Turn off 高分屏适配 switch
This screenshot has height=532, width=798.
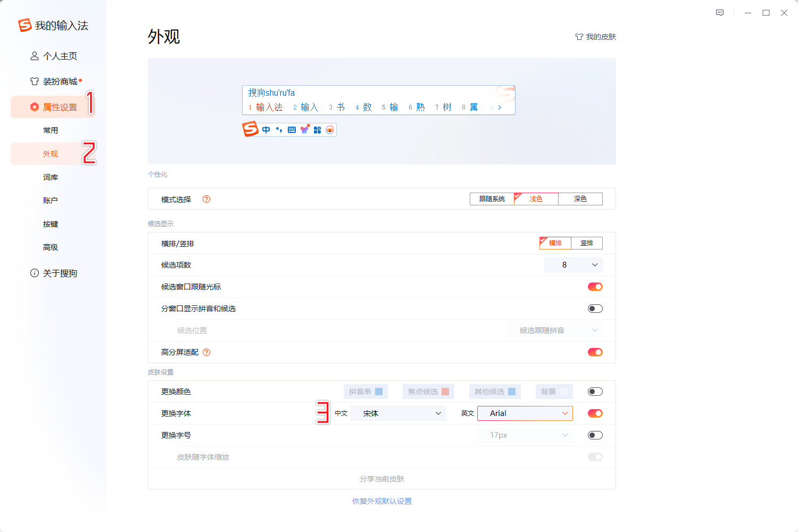point(595,352)
